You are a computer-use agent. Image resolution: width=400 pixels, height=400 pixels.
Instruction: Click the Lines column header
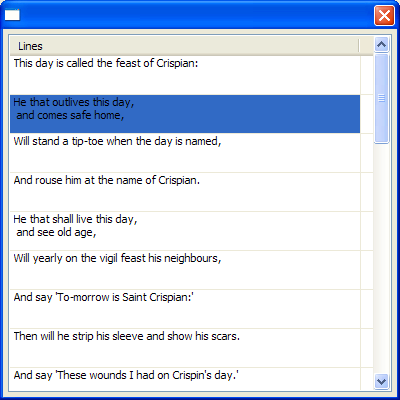184,46
